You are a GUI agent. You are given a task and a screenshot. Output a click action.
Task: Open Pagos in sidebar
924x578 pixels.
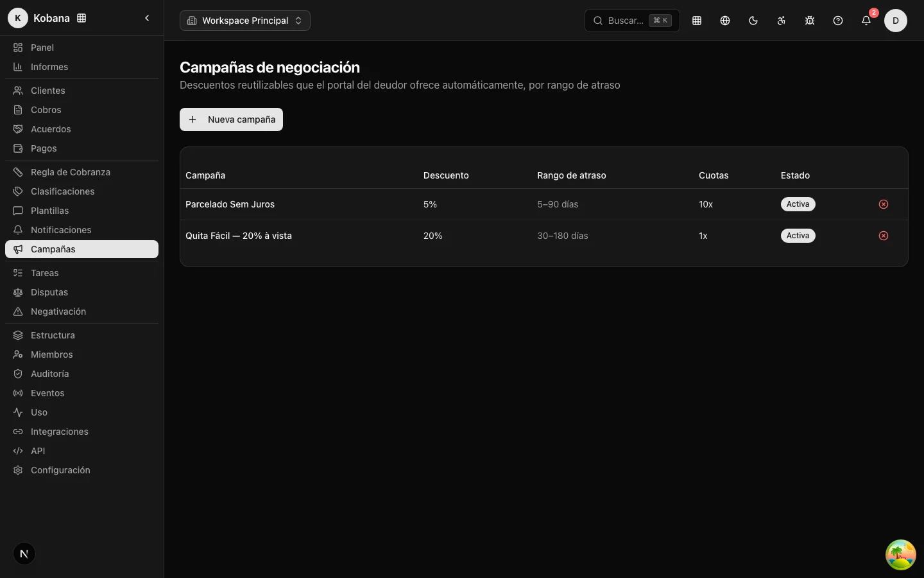[x=81, y=148]
